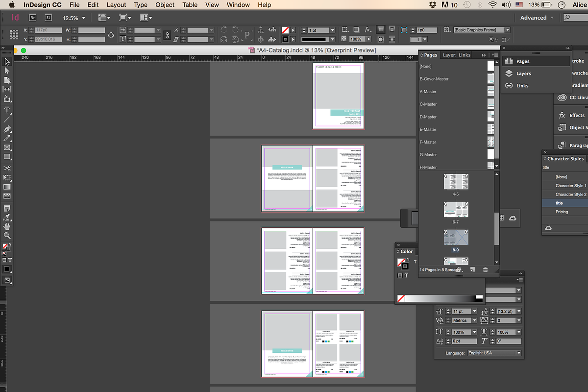588x392 pixels.
Task: Select the Direct Selection tool
Action: coord(7,71)
